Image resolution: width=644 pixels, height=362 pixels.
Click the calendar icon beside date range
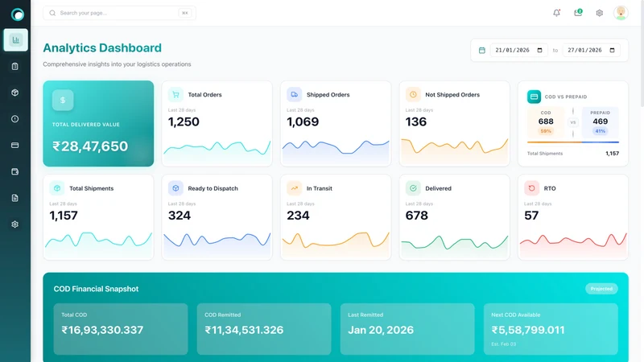pyautogui.click(x=481, y=50)
